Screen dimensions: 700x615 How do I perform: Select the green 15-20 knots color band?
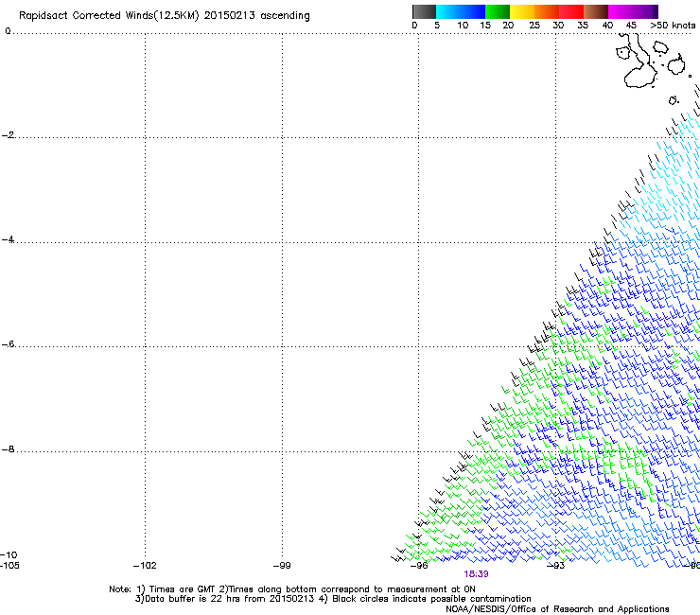click(498, 11)
